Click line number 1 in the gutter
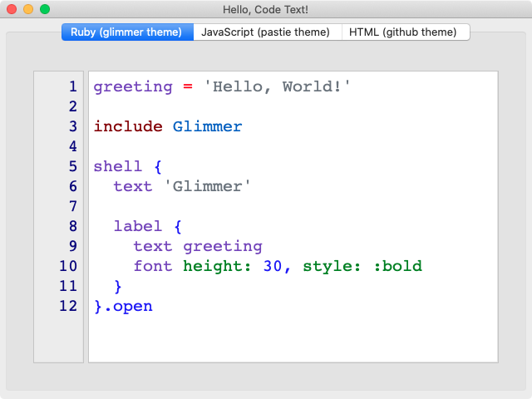This screenshot has width=532, height=399. (73, 86)
